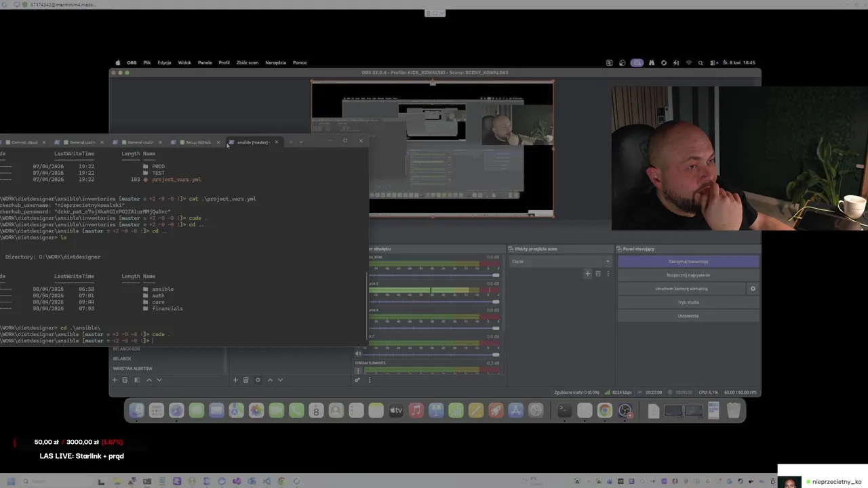Open Ustawienia in OBS control panel
The image size is (868, 488).
(688, 316)
